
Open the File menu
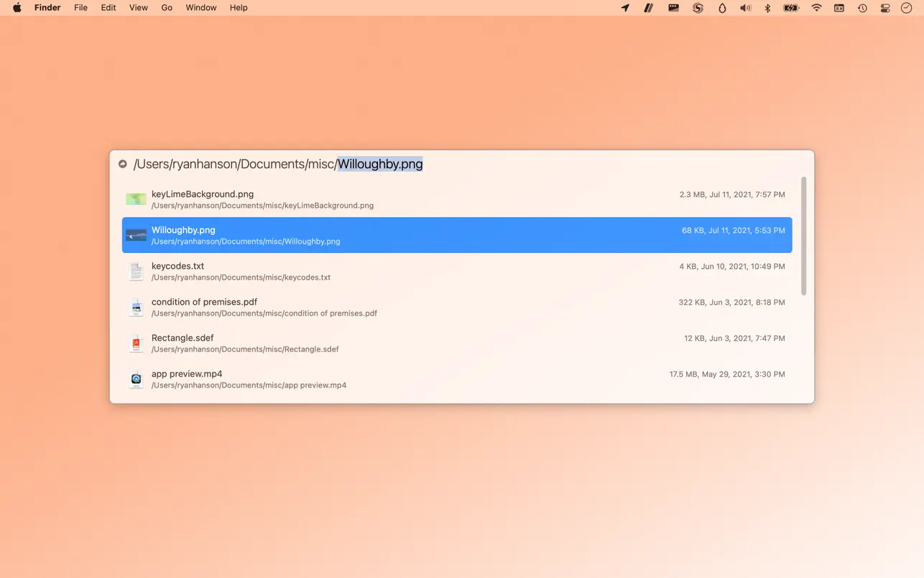pyautogui.click(x=80, y=8)
